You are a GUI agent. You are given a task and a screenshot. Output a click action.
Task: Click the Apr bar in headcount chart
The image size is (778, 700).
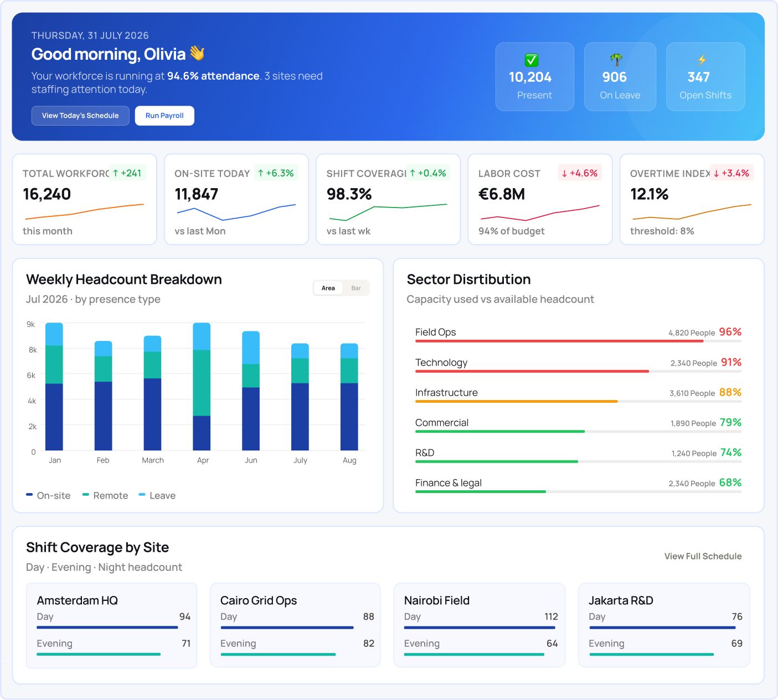click(202, 386)
